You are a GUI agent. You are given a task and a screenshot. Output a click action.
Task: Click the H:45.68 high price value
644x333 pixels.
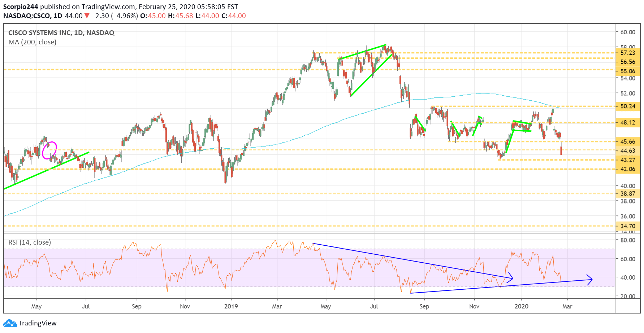click(181, 16)
